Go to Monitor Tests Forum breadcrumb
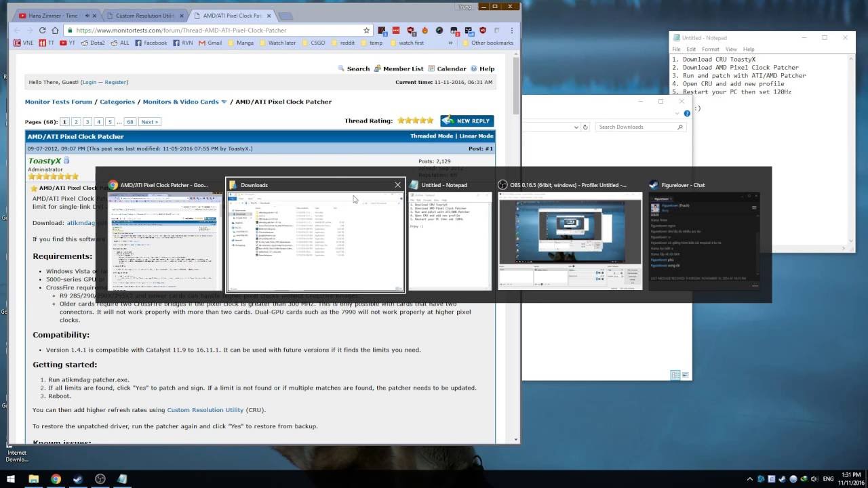The image size is (868, 488). 58,102
